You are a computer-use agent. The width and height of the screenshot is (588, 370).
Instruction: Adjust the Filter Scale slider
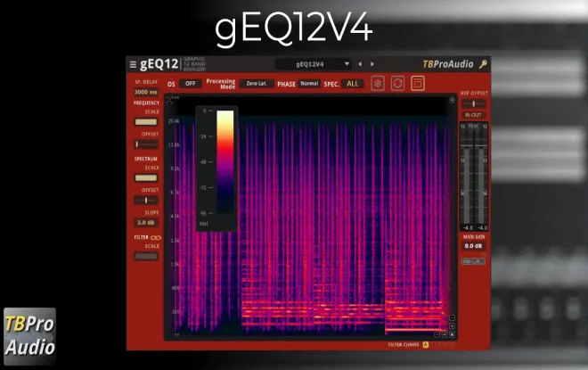146,256
